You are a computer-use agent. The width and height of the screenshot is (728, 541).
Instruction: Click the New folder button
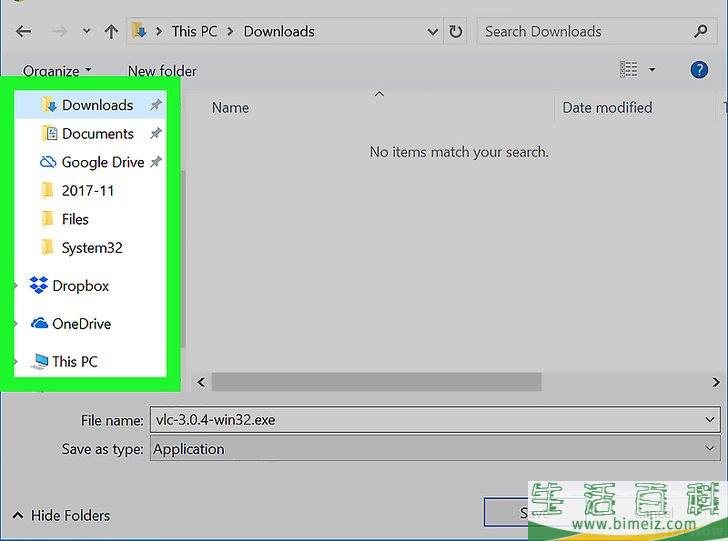pyautogui.click(x=162, y=71)
